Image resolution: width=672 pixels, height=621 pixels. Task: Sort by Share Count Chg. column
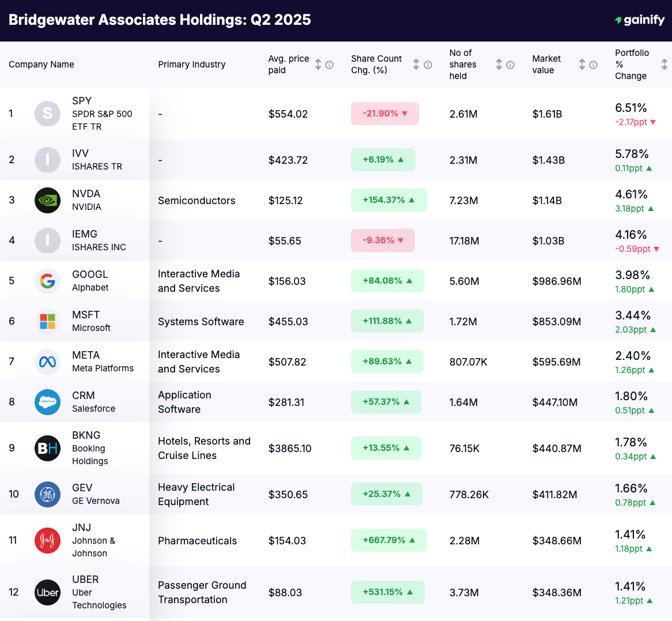pos(416,65)
